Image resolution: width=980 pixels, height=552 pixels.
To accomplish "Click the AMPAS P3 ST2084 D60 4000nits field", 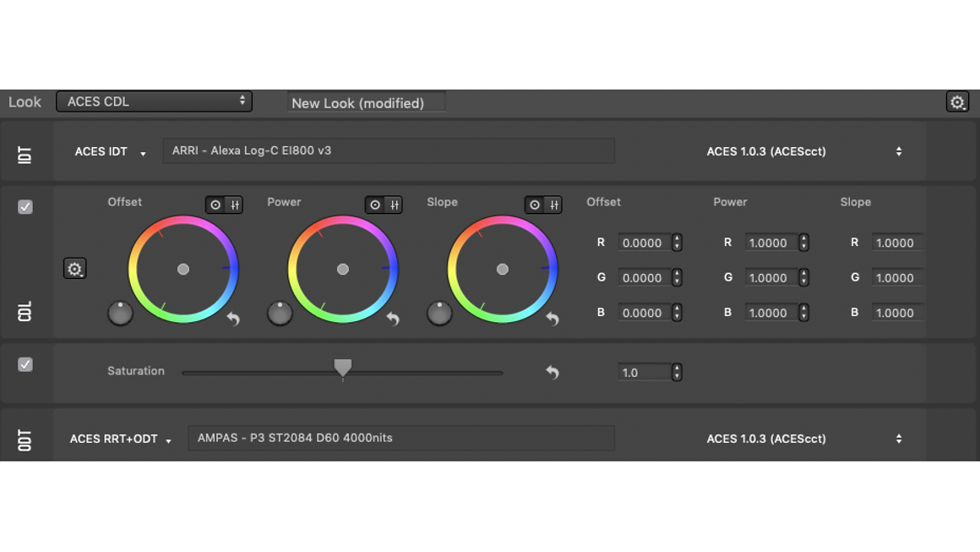I will 401,438.
